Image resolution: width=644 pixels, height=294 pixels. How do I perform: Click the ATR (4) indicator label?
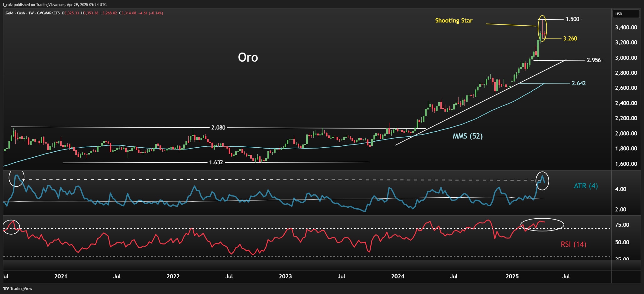(x=586, y=186)
